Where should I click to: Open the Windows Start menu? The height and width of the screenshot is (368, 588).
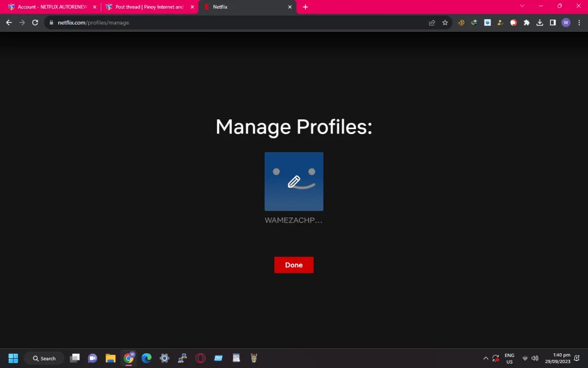coord(13,358)
